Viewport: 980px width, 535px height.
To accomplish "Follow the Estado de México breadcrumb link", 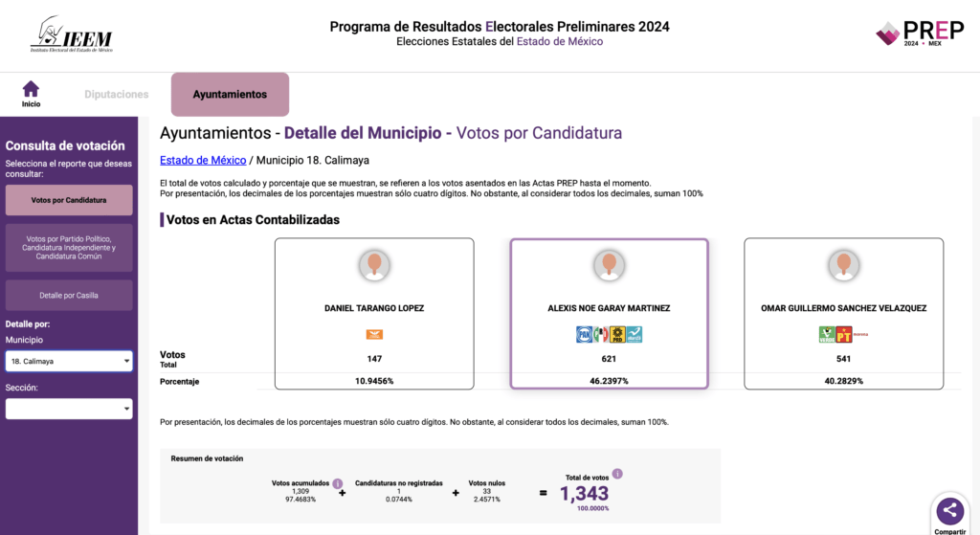I will pyautogui.click(x=203, y=160).
